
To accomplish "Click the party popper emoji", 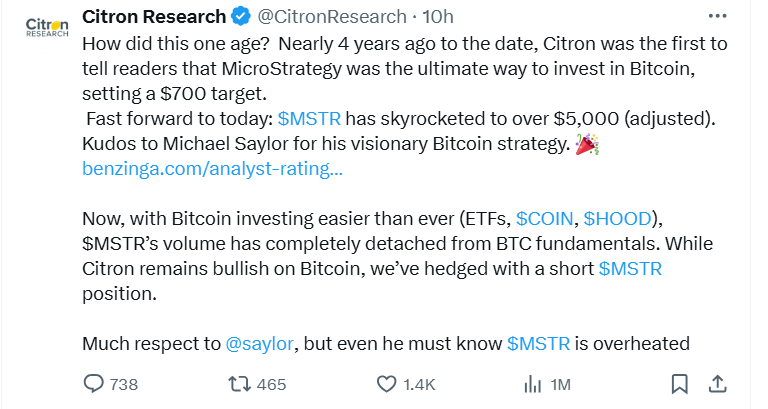I will tap(586, 143).
